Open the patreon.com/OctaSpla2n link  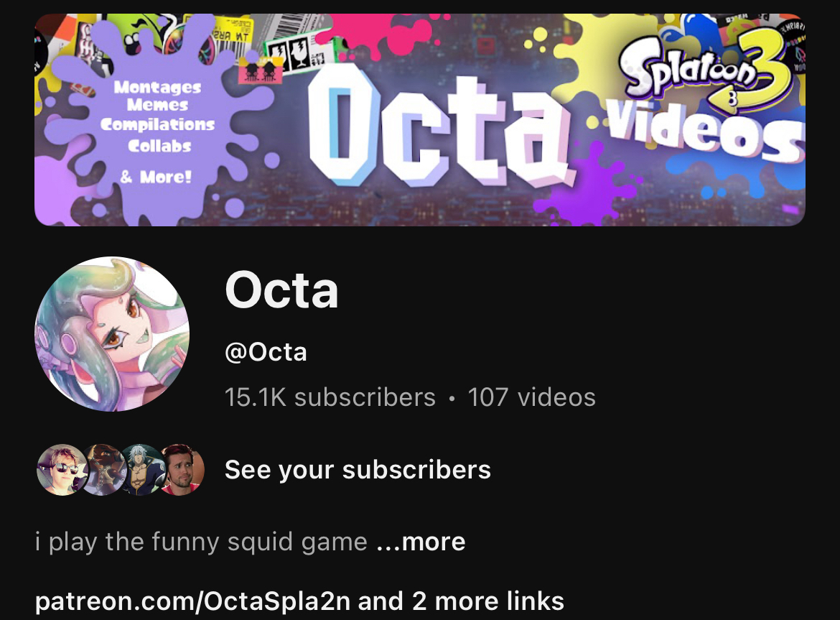193,601
